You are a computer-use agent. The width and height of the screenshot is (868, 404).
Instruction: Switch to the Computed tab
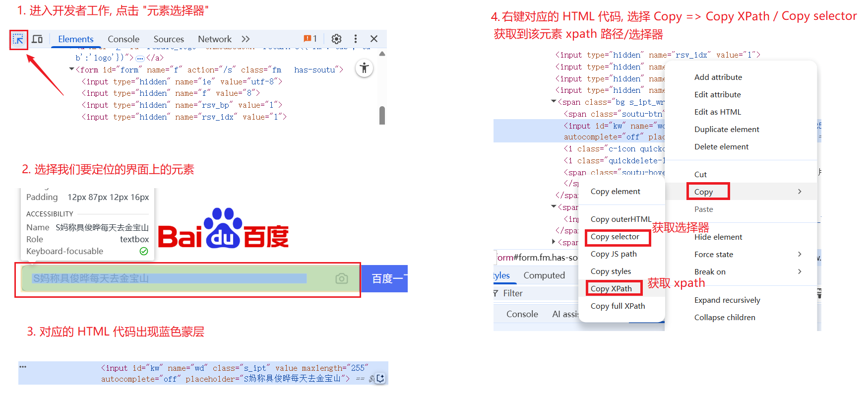(544, 275)
